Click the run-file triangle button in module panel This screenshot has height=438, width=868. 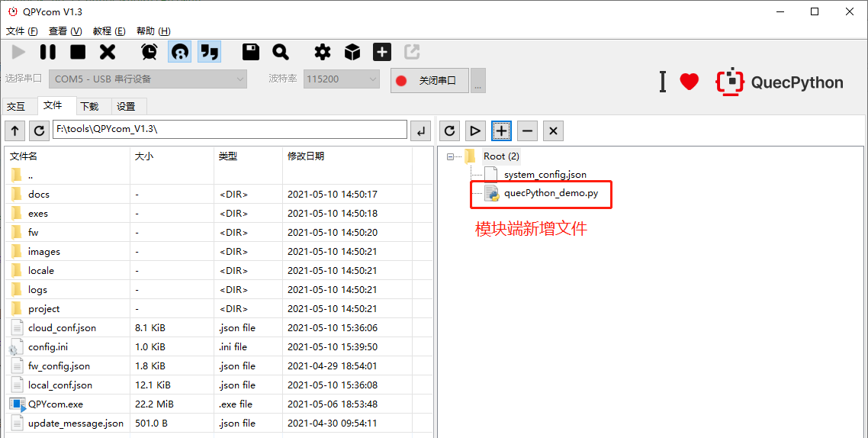(475, 130)
